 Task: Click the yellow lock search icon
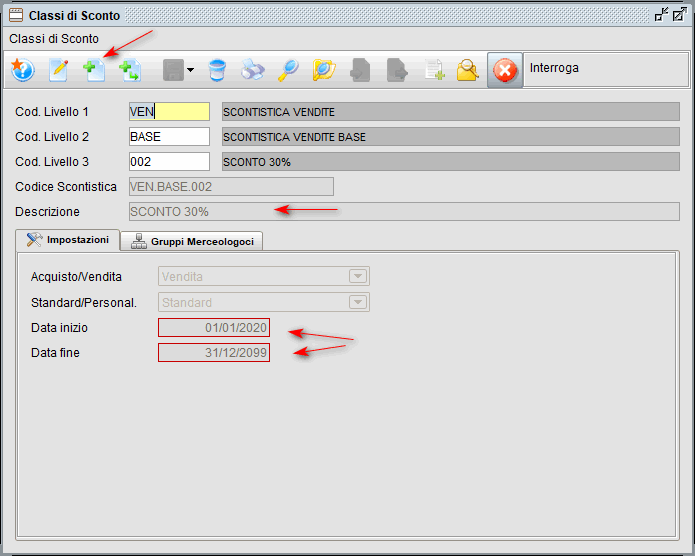[468, 70]
